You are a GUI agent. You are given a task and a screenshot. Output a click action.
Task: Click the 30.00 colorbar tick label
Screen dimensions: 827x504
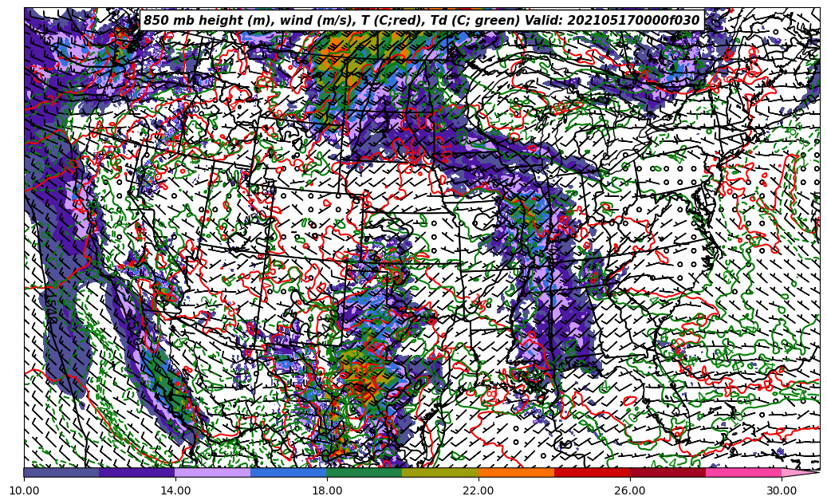[782, 490]
